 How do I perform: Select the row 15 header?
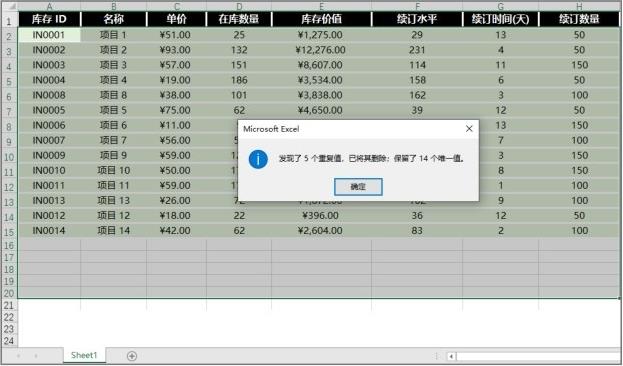click(9, 231)
